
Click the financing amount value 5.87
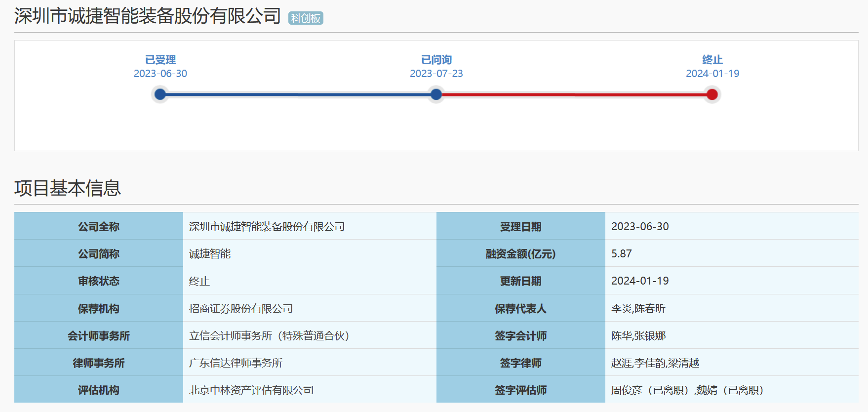coord(621,254)
